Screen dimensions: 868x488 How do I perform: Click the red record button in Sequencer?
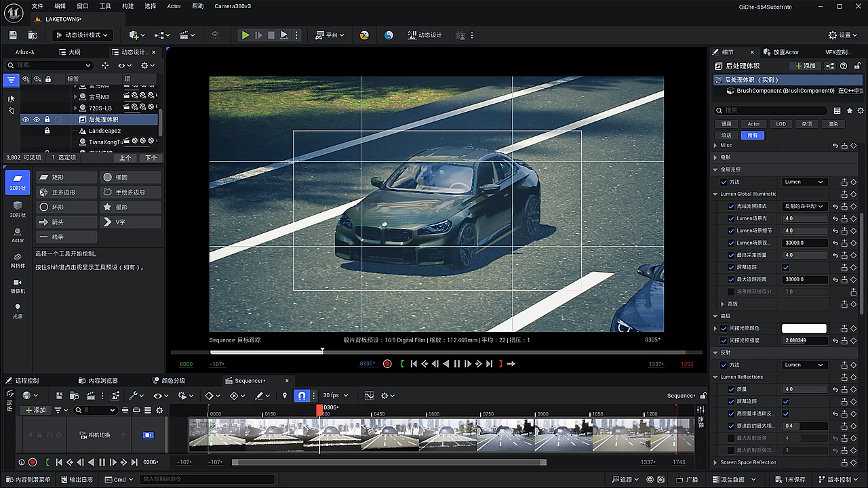click(x=32, y=462)
